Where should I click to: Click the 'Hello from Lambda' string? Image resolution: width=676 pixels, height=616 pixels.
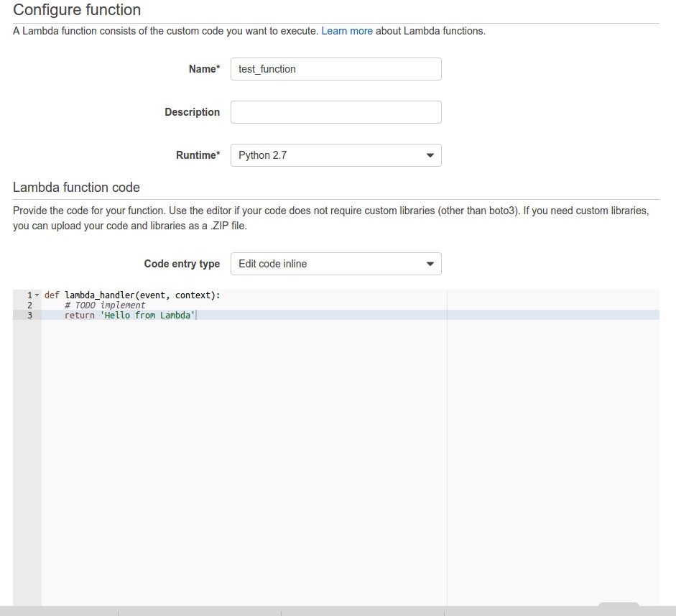[x=147, y=316]
